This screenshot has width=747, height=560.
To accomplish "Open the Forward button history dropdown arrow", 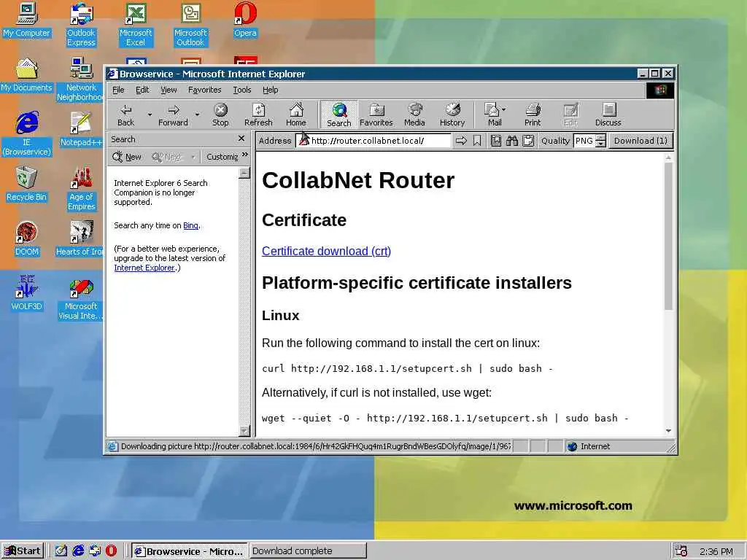I will pos(197,114).
